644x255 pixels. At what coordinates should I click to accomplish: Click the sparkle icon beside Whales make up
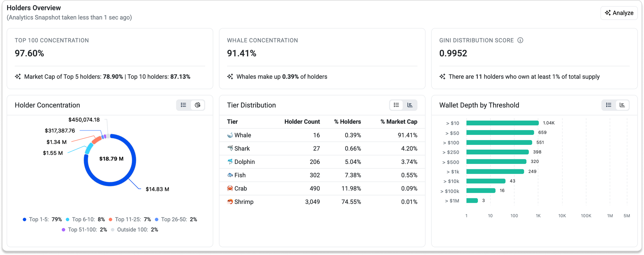click(x=230, y=77)
